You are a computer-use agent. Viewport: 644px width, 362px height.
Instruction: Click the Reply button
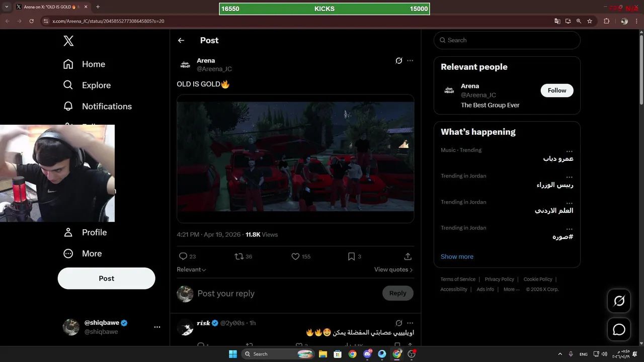397,293
